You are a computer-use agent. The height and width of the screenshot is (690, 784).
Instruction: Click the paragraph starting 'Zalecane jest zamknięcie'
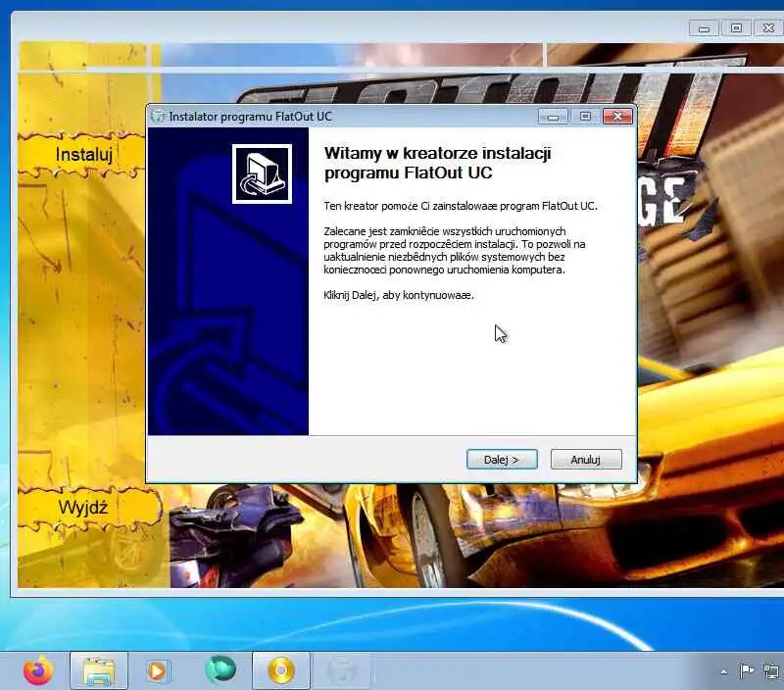click(454, 251)
